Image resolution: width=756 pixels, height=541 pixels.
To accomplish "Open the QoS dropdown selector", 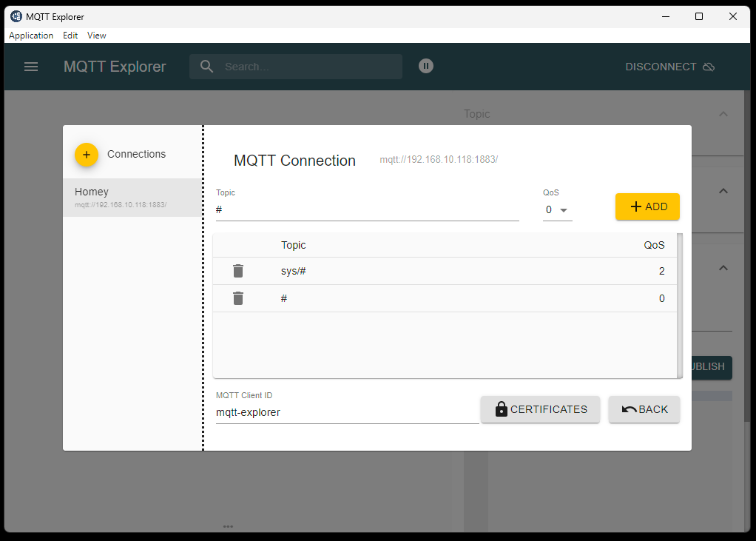I will click(x=557, y=210).
